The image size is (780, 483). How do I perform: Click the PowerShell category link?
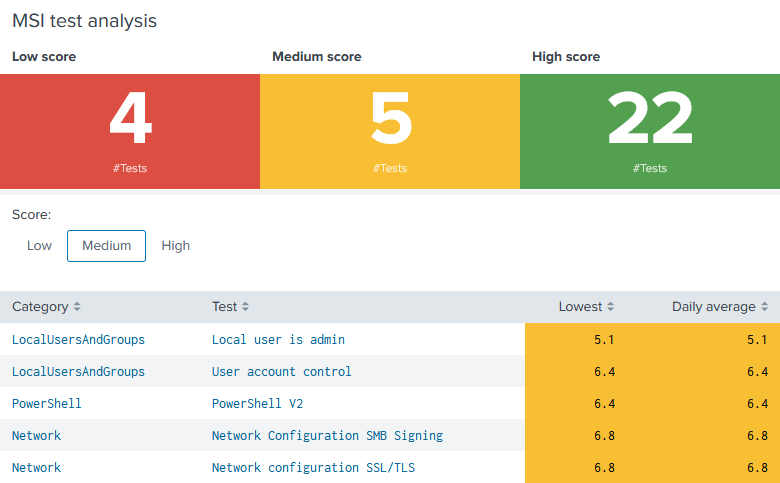(47, 403)
